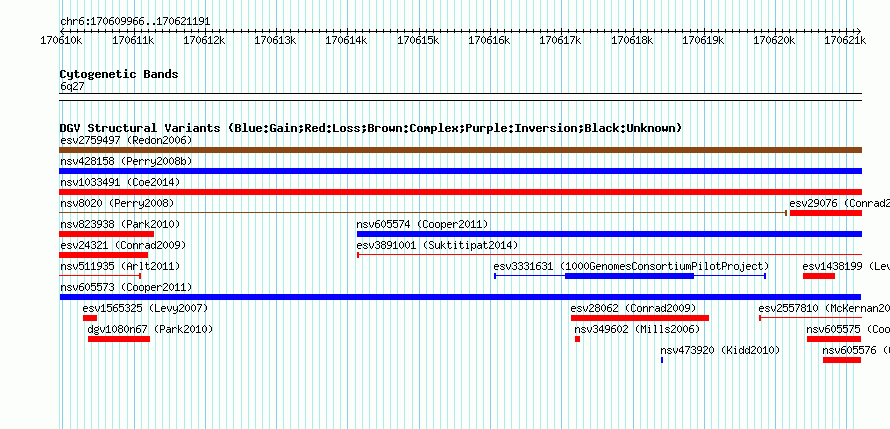Click the 170614k ruler tick label
The image size is (890, 429).
point(346,40)
